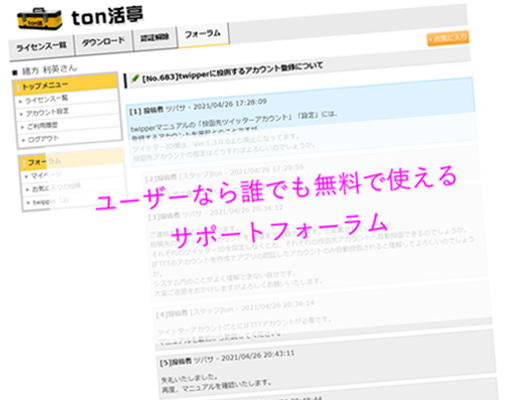Open ライセンス一覧 in the top menu sidebar
The height and width of the screenshot is (400, 515).
click(x=47, y=99)
